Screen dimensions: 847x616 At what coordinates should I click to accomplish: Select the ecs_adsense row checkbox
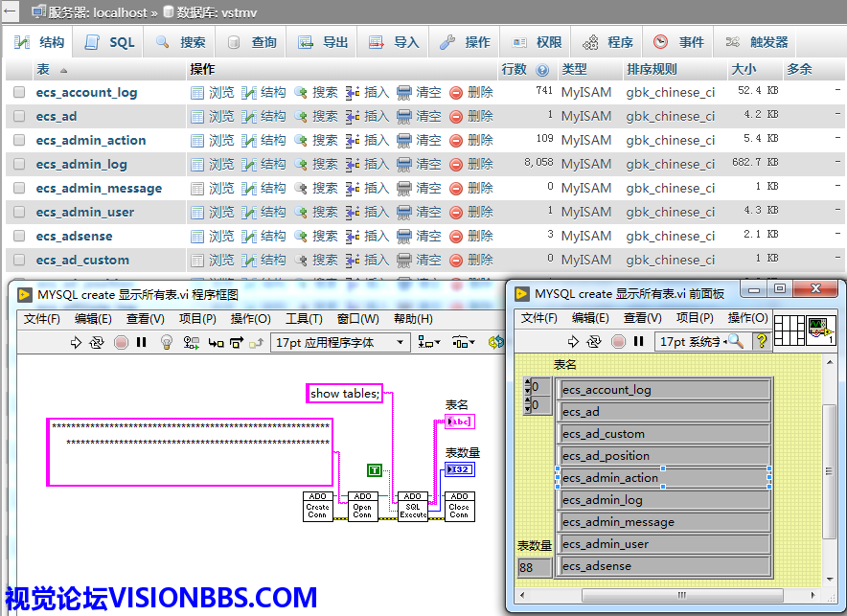(x=19, y=236)
